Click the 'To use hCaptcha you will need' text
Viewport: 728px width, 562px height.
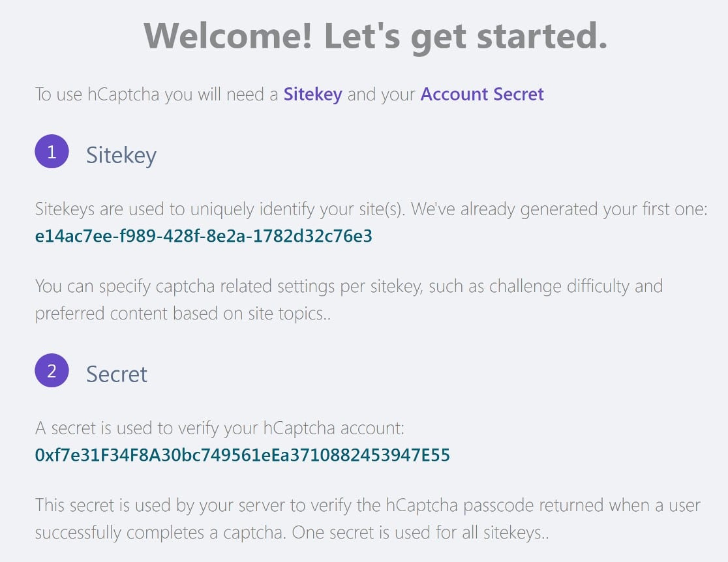coord(157,95)
